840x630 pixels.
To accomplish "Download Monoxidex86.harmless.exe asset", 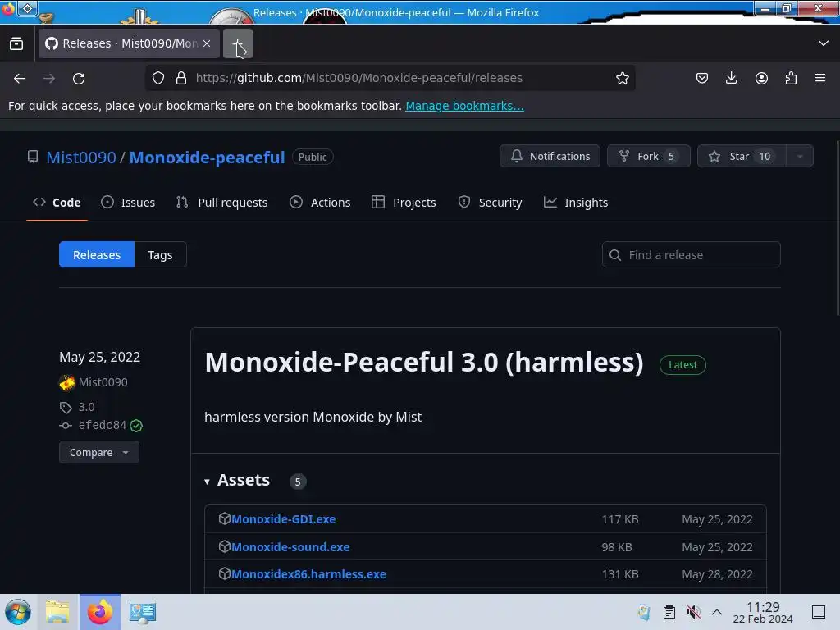I will click(x=308, y=574).
